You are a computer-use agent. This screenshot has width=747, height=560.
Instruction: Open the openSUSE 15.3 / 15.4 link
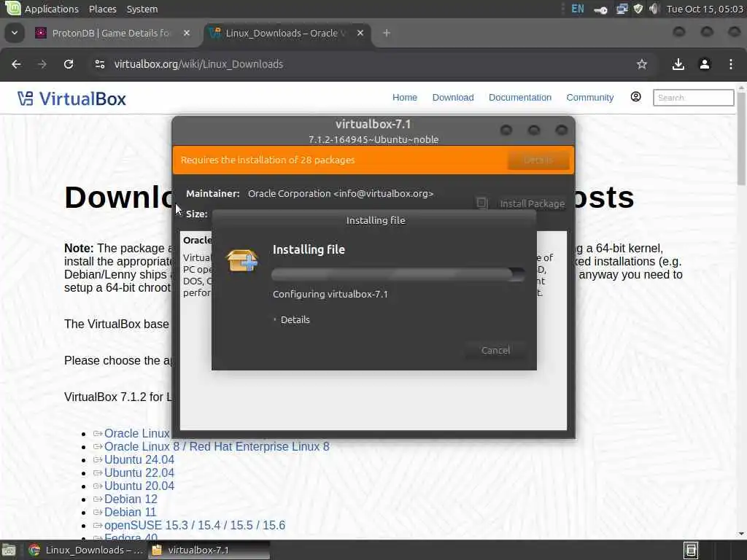194,525
